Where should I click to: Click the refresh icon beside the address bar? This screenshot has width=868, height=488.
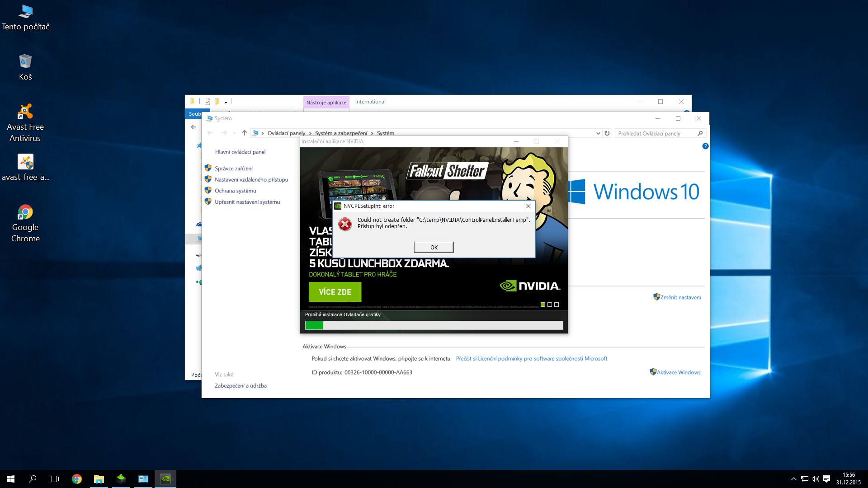[x=607, y=133]
